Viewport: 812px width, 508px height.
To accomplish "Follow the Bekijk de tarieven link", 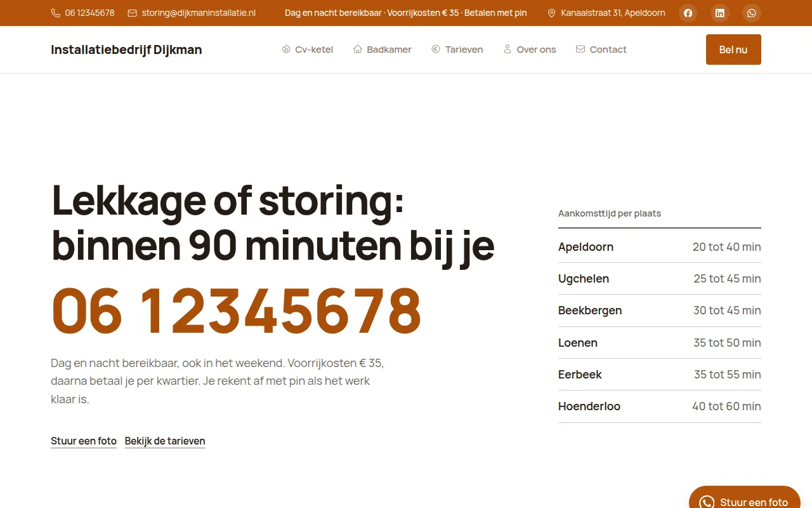I will click(x=165, y=441).
